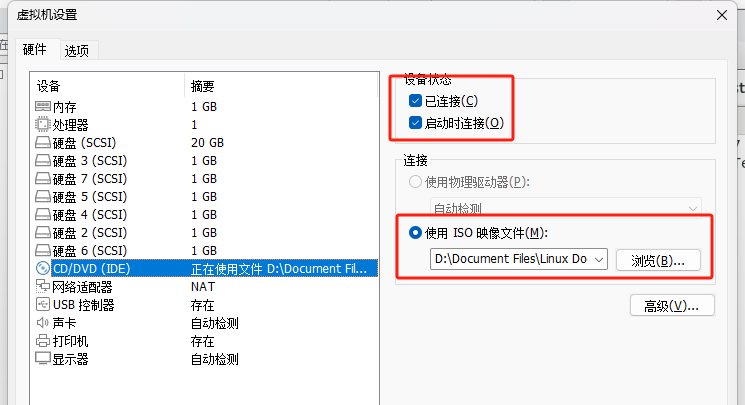Image resolution: width=745 pixels, height=405 pixels.
Task: Uncheck the 已连接 (Connected) checkbox
Action: [x=415, y=101]
